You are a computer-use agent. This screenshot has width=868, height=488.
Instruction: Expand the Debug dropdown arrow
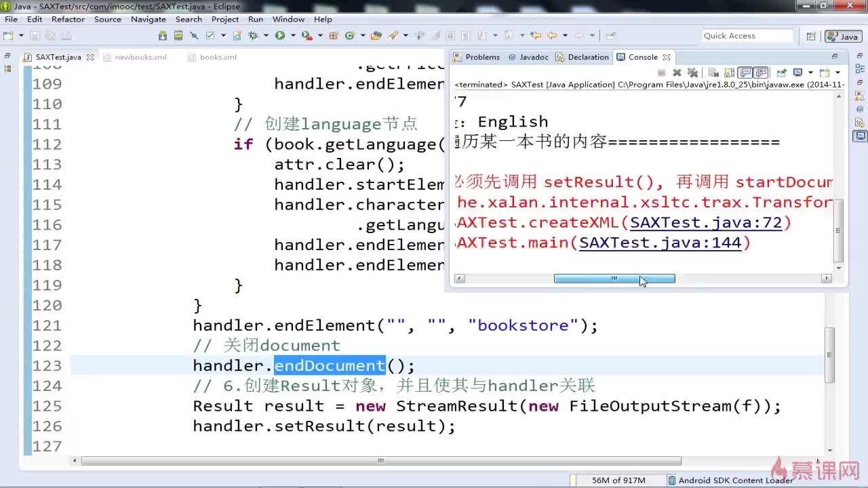click(x=266, y=36)
